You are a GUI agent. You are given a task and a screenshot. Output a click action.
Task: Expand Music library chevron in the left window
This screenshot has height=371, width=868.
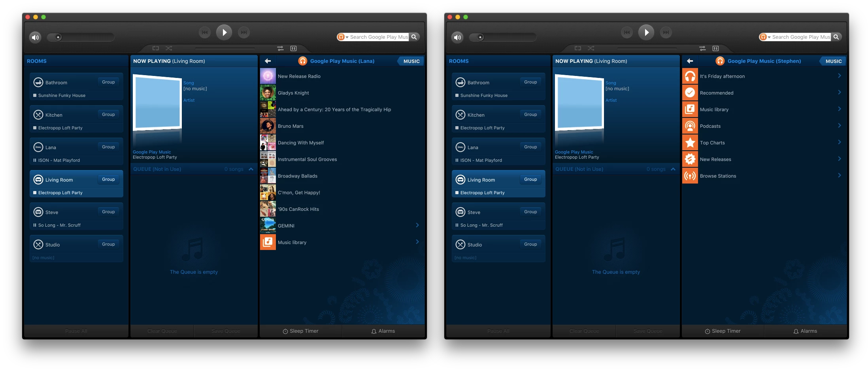point(417,242)
